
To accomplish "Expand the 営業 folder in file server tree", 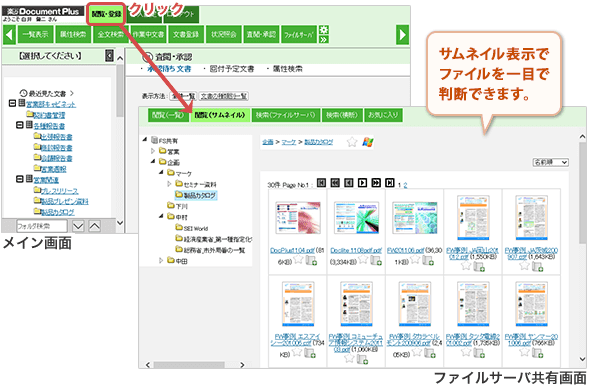I will coord(153,151).
